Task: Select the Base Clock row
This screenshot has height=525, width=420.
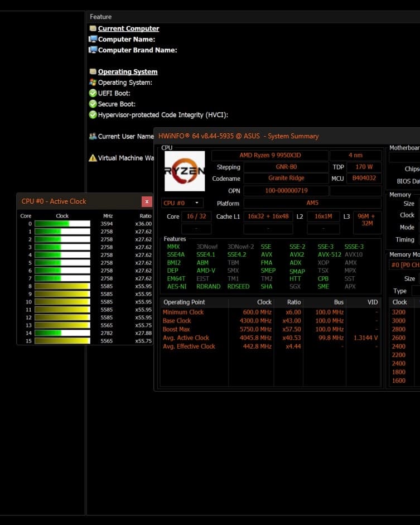Action: coord(271,321)
